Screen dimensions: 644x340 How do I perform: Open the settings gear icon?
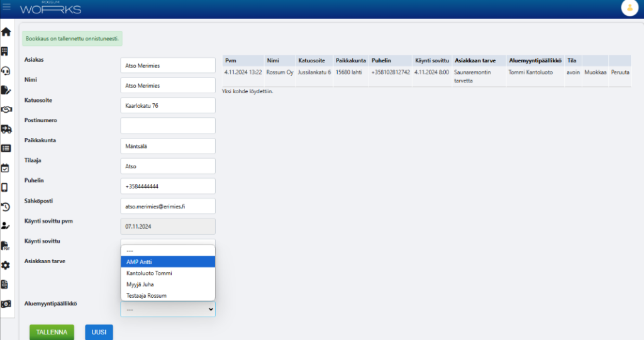6,265
